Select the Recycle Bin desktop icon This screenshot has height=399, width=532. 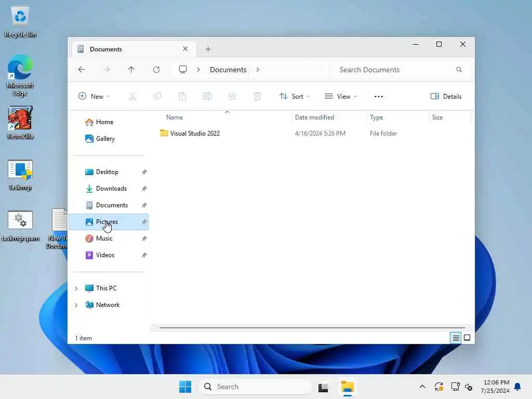[x=20, y=22]
